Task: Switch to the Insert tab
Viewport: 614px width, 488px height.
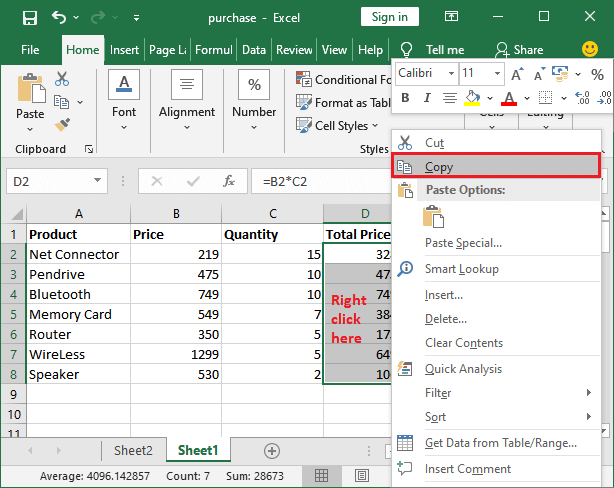Action: click(124, 50)
